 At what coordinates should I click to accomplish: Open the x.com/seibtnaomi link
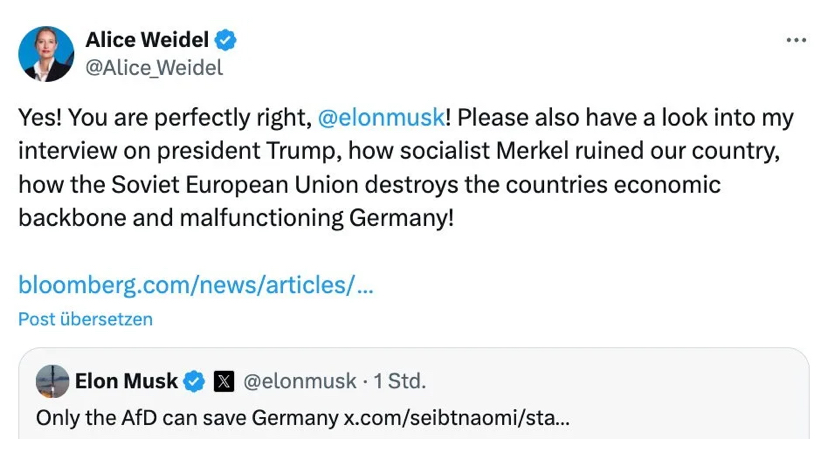tap(457, 417)
